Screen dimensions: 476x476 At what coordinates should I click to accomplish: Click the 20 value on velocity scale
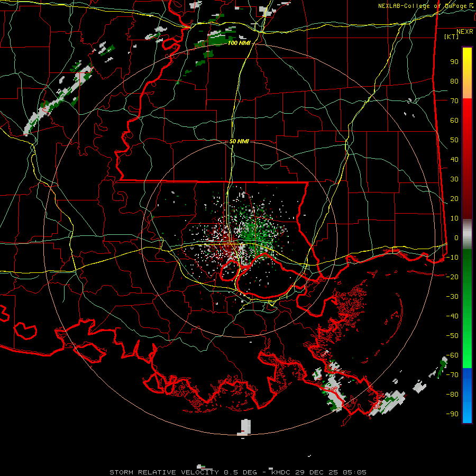coord(454,199)
